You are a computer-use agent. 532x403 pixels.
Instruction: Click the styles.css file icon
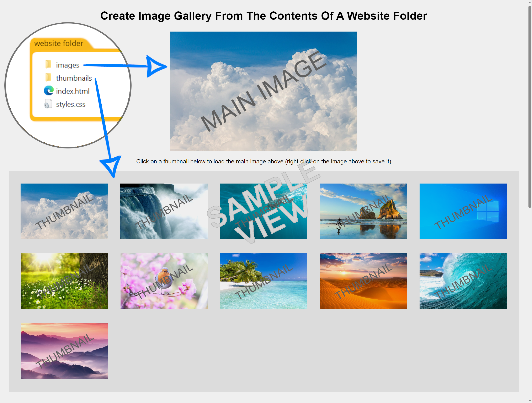click(x=48, y=104)
